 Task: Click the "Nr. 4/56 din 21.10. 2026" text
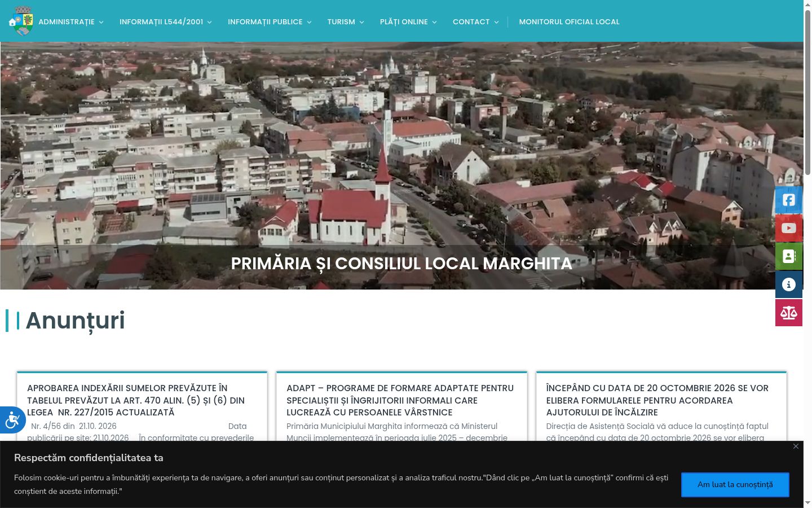pos(74,426)
